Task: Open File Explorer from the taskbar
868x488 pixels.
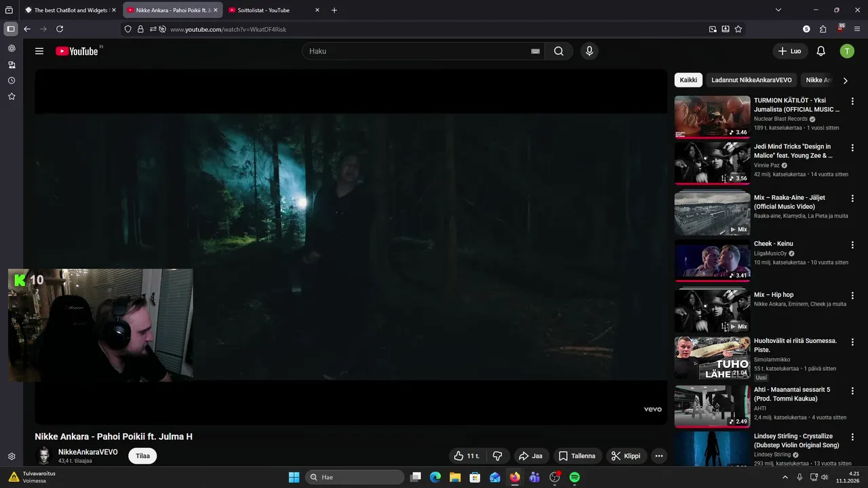Action: pos(455,477)
